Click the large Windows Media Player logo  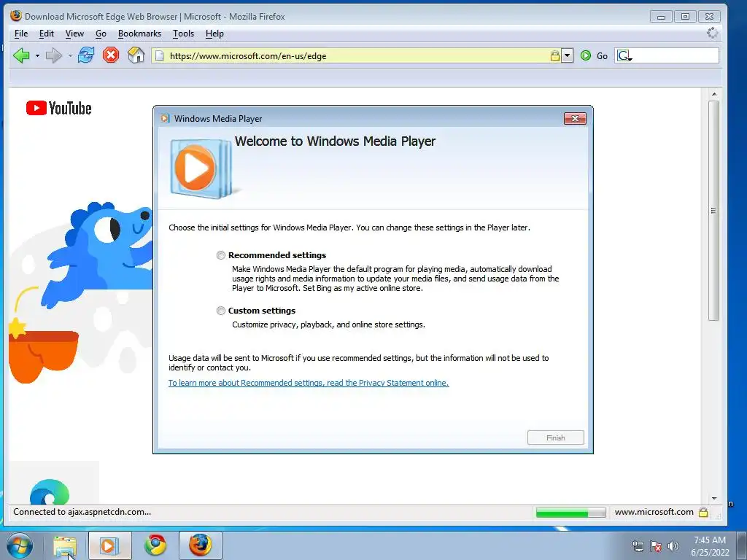pyautogui.click(x=201, y=168)
